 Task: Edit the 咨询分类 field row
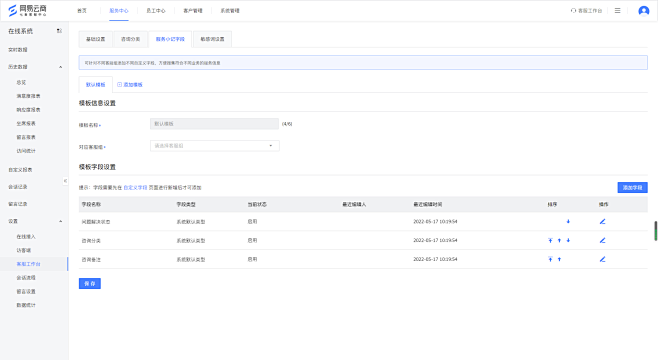(x=602, y=240)
